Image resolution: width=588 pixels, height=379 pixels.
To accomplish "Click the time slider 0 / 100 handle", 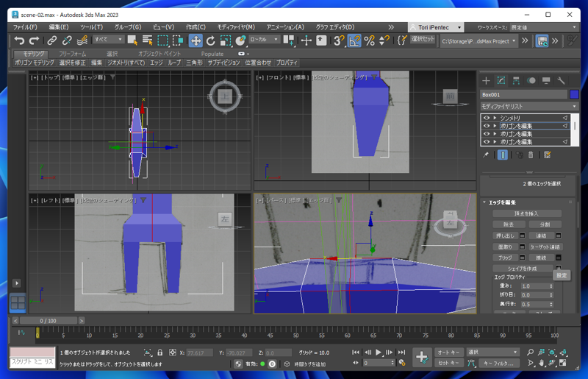I will [x=48, y=321].
